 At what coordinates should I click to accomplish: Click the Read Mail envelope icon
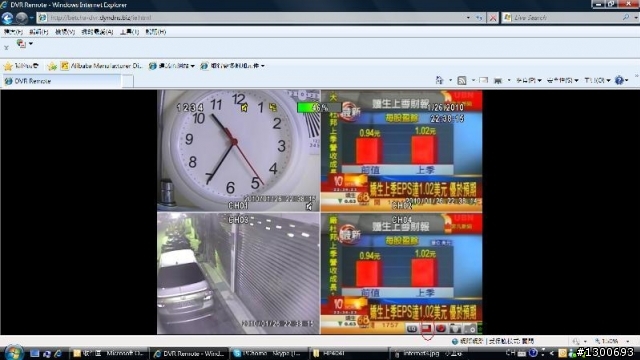(484, 80)
